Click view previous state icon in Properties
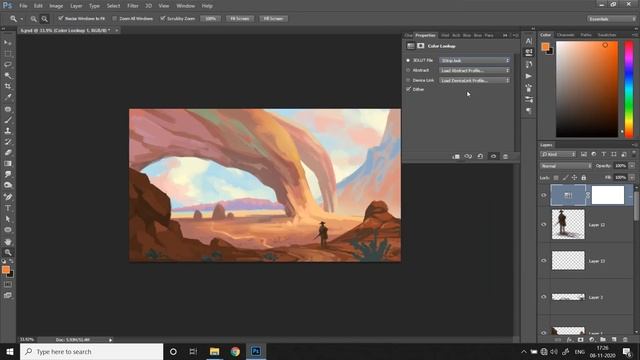The image size is (640, 360). click(x=468, y=156)
